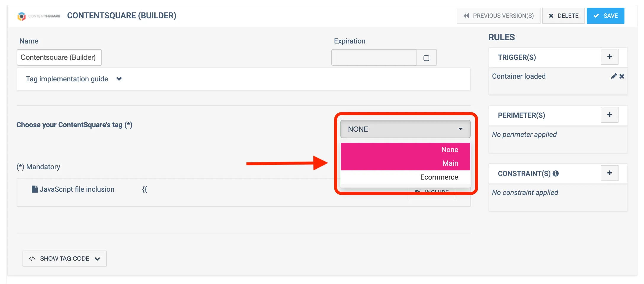Viewport: 644px width, 284px height.
Task: Add a new trigger rule
Action: pos(609,57)
